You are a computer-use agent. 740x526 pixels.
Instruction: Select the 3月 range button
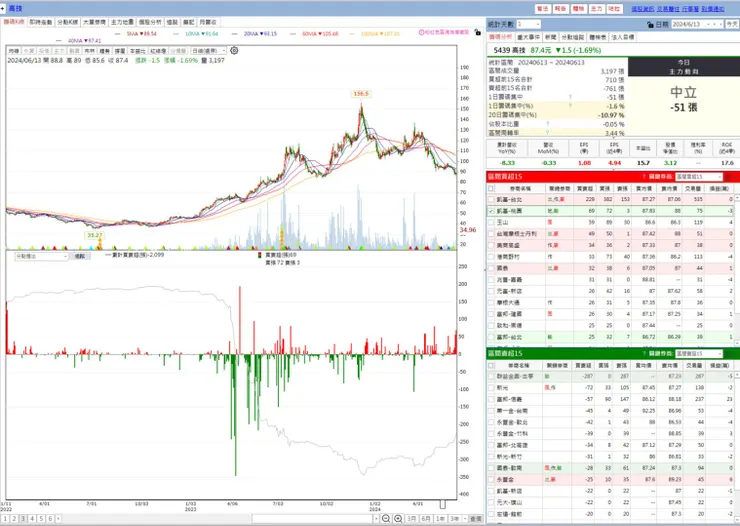pyautogui.click(x=412, y=518)
